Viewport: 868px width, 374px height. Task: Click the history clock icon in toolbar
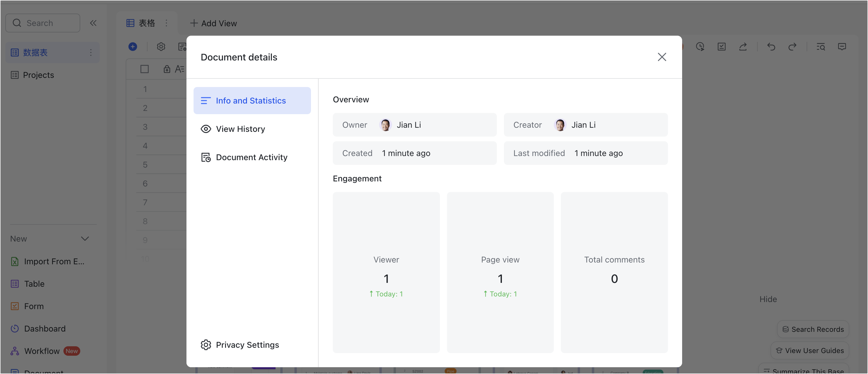pyautogui.click(x=700, y=47)
